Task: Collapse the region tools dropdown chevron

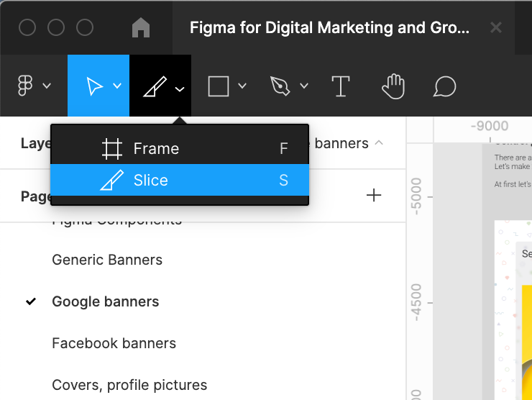Action: (x=180, y=89)
